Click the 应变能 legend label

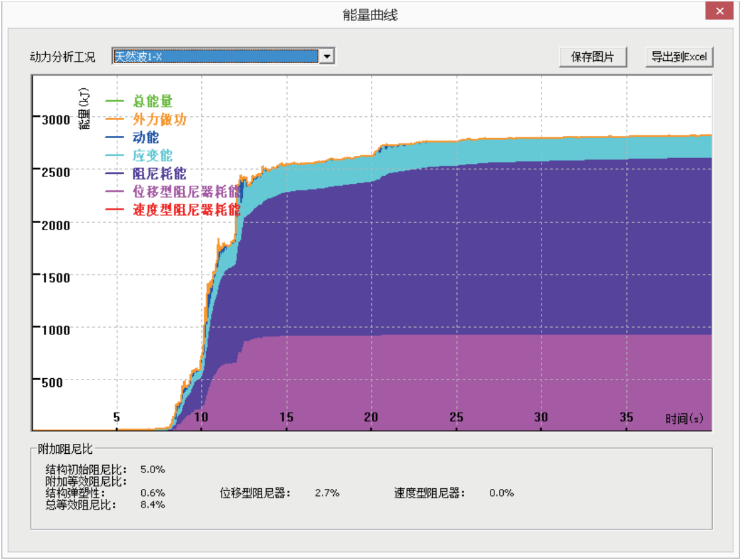(x=153, y=156)
